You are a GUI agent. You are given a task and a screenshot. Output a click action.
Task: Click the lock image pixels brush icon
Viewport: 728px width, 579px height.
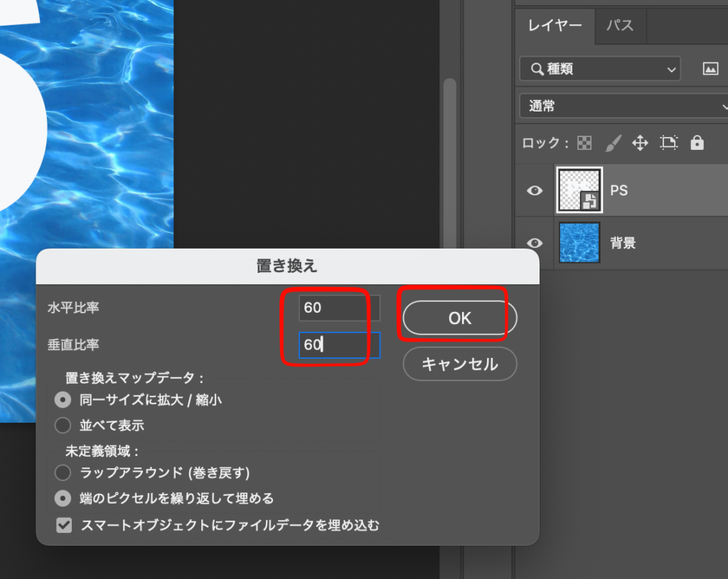613,143
